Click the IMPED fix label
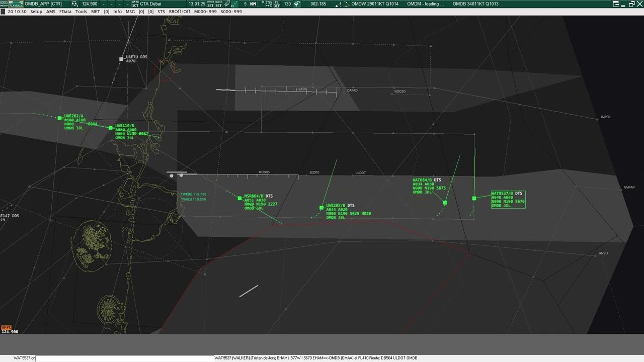Viewport: 644px width, 362px height. pyautogui.click(x=606, y=117)
